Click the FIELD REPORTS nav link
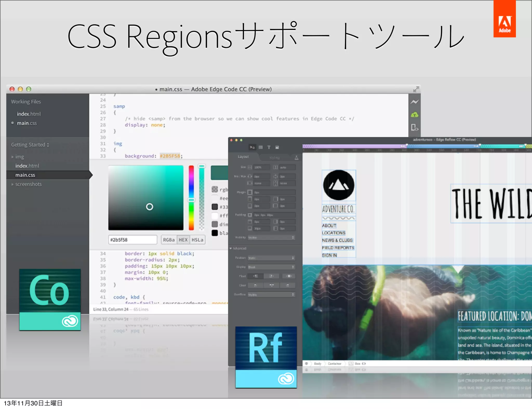 click(x=338, y=248)
